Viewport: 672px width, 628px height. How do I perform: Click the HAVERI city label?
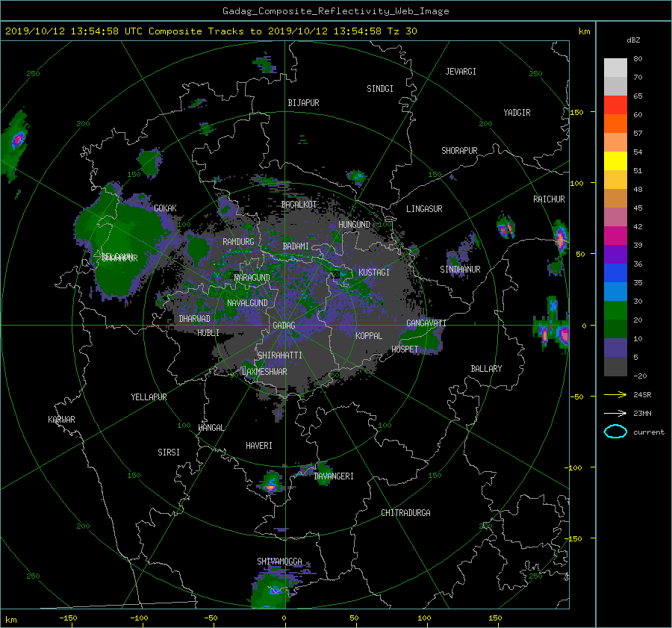259,446
